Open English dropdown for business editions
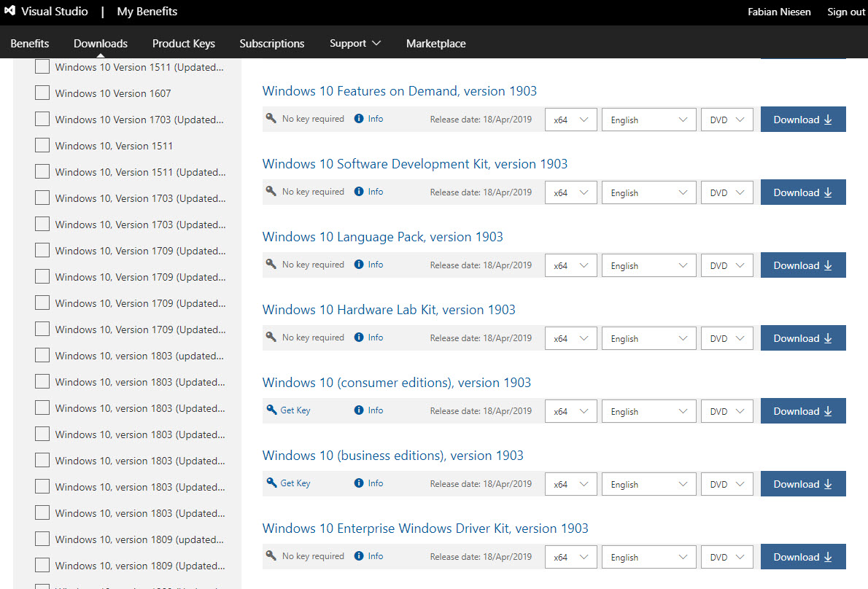This screenshot has width=868, height=589. 648,484
